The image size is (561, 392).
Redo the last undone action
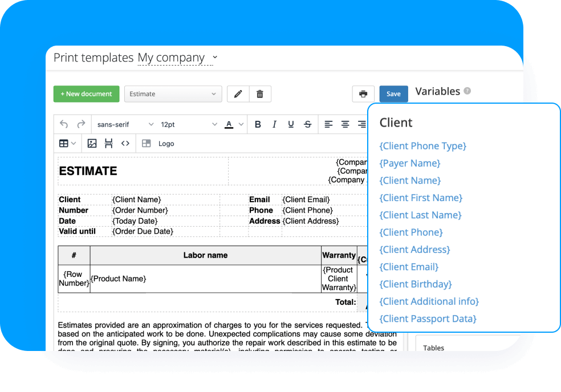click(82, 124)
